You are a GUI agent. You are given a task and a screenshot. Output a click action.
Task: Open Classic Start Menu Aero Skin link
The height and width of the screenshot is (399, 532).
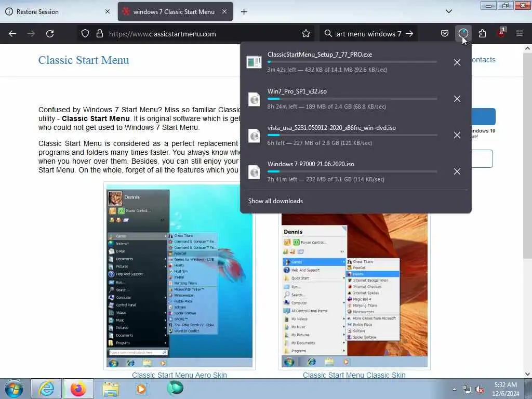click(x=179, y=375)
